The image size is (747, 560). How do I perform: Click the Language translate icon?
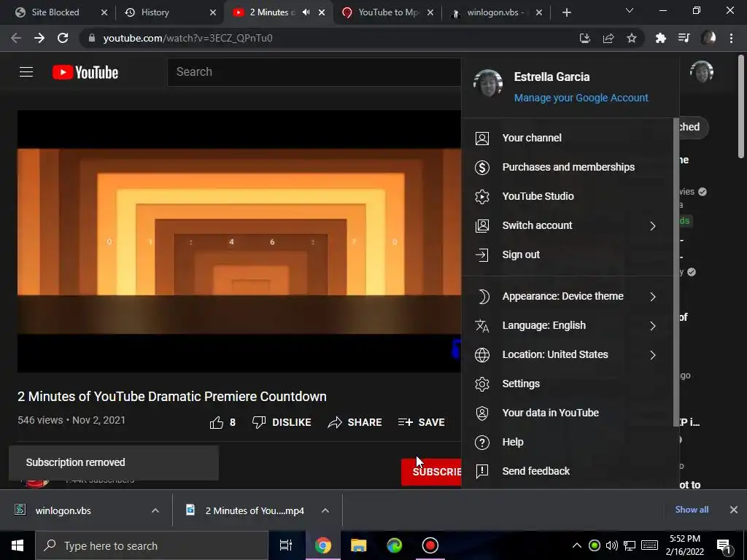pyautogui.click(x=482, y=326)
